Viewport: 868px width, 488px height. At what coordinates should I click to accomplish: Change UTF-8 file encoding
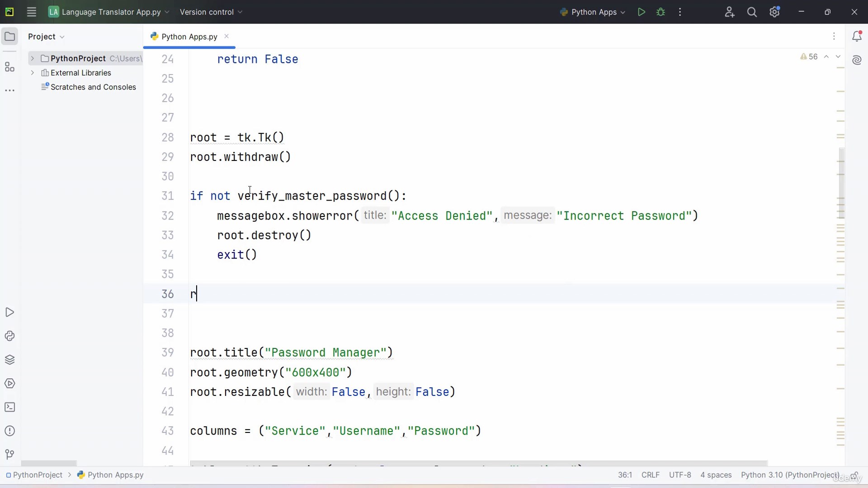(x=680, y=475)
